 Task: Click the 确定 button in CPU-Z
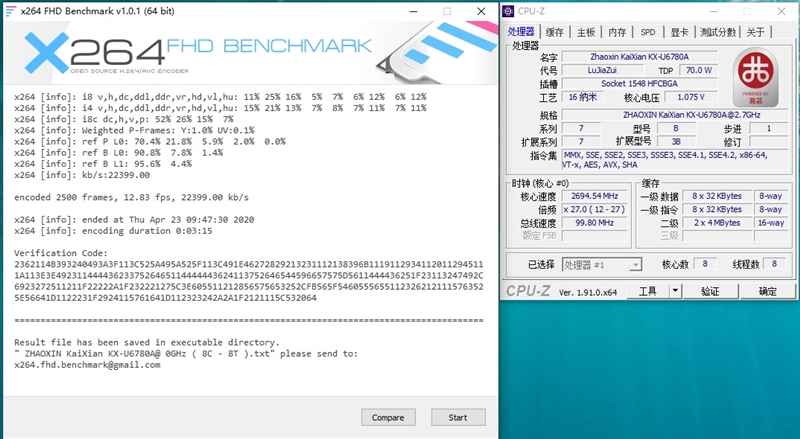point(767,291)
